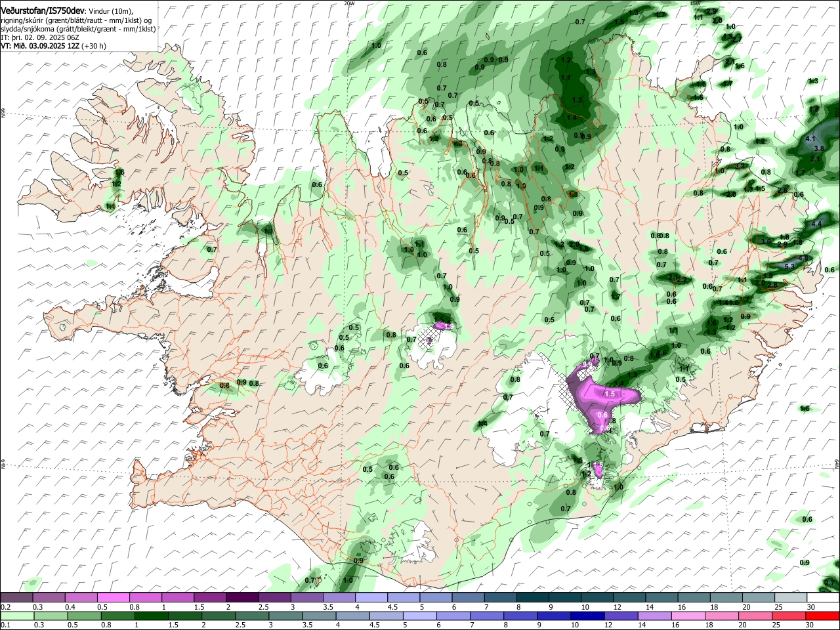Image resolution: width=840 pixels, height=630 pixels.
Task: Click the upper legend swatch labeled 20
Action: [x=759, y=598]
